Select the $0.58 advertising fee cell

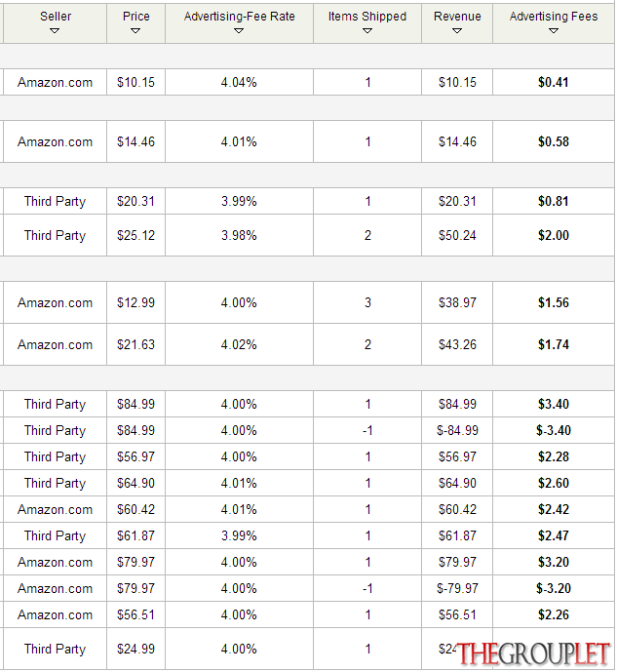(554, 141)
